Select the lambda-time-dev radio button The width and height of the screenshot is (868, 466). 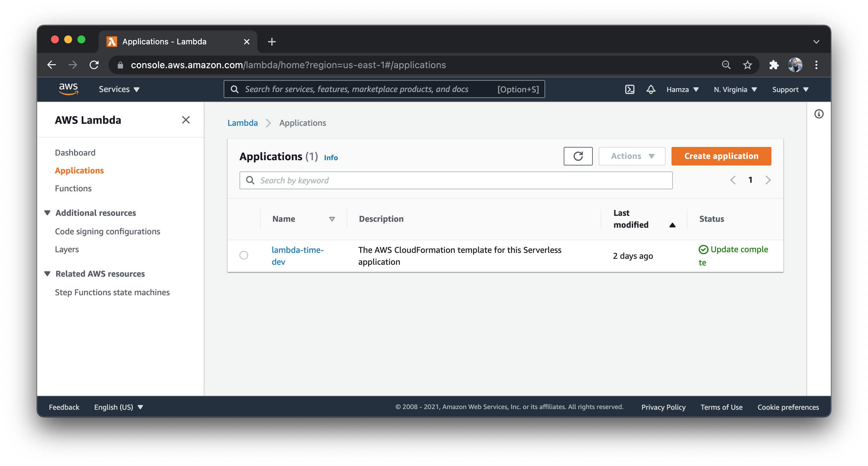click(x=243, y=255)
